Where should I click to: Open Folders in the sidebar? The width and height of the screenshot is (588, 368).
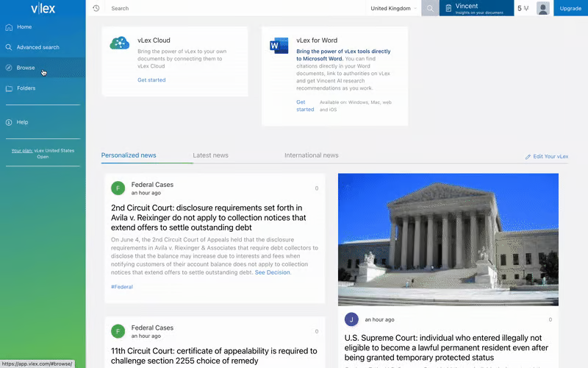pyautogui.click(x=43, y=88)
